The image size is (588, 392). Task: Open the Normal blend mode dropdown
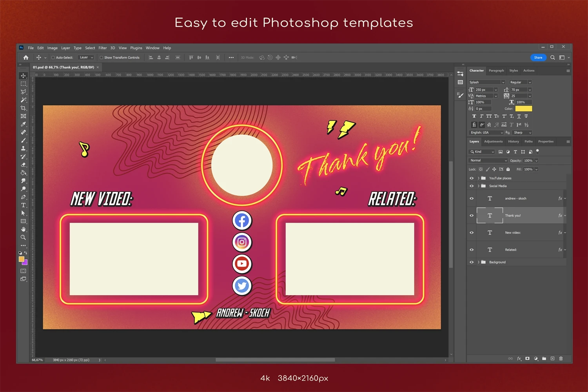(488, 160)
